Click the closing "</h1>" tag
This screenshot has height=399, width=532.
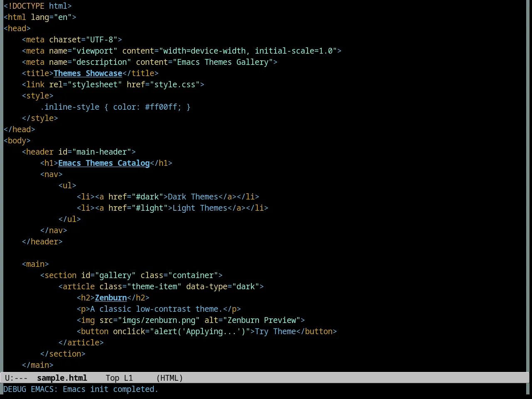click(161, 163)
